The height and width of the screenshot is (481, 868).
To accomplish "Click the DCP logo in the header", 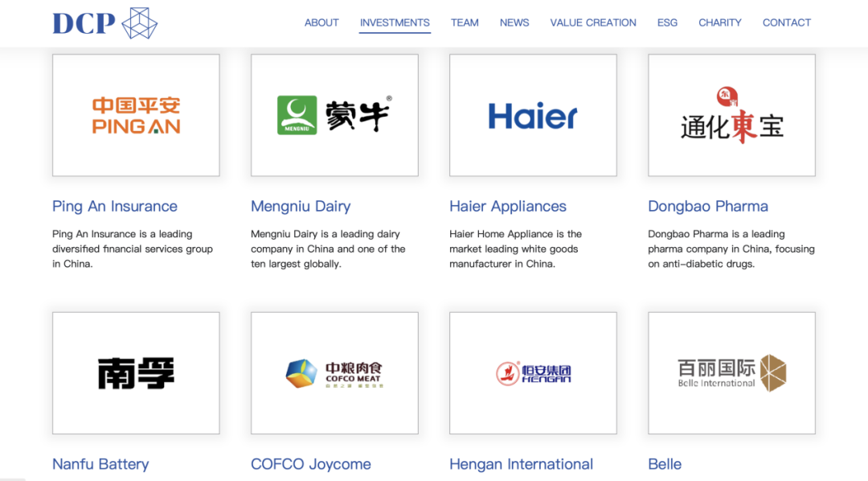I will coord(104,23).
